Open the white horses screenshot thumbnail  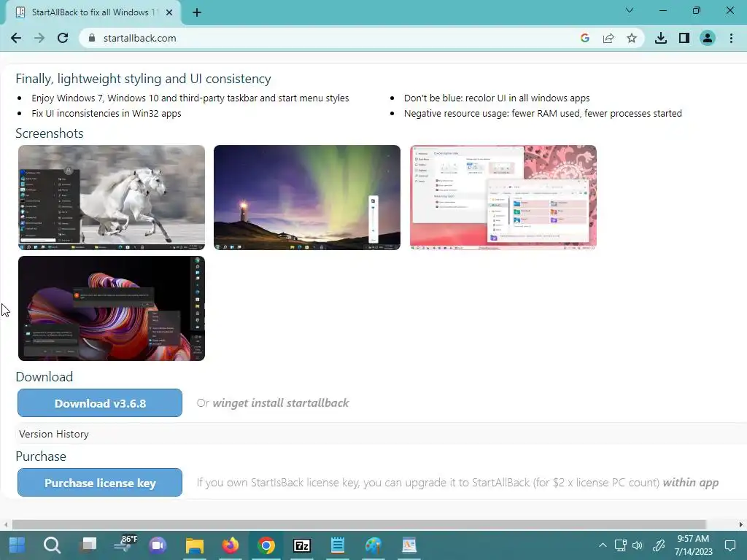pyautogui.click(x=112, y=198)
